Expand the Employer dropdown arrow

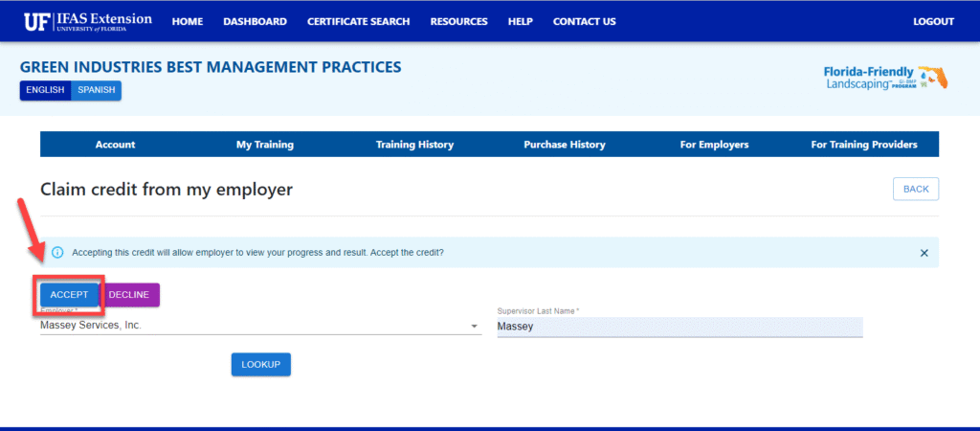click(474, 327)
